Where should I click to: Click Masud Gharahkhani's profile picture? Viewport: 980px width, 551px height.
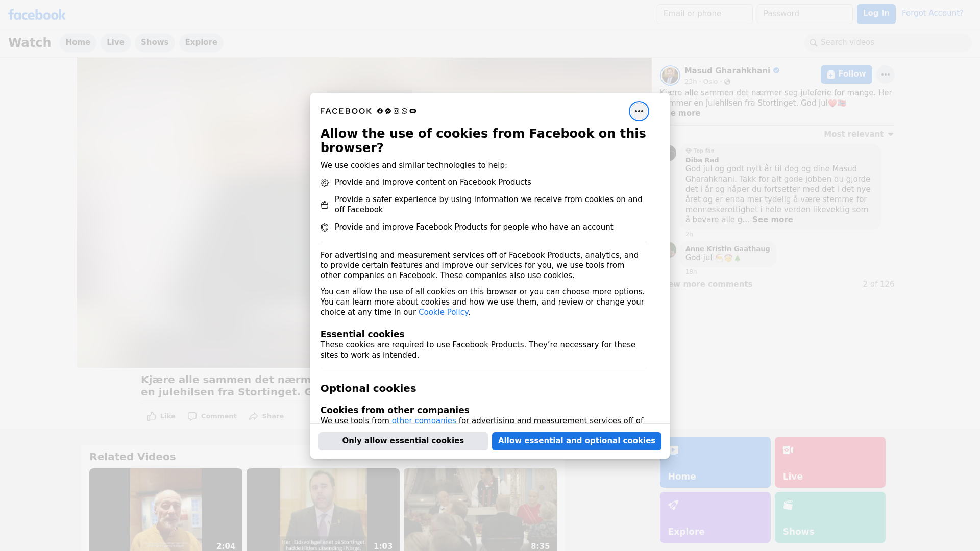coord(670,76)
